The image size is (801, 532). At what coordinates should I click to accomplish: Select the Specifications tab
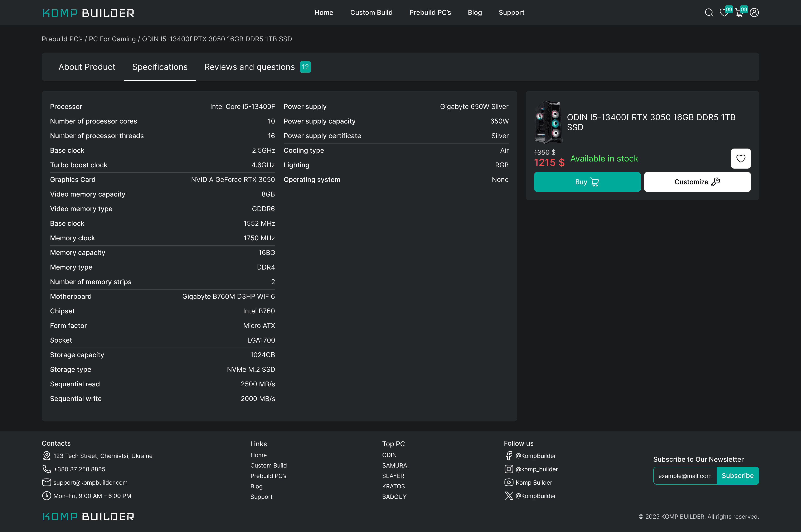point(160,67)
